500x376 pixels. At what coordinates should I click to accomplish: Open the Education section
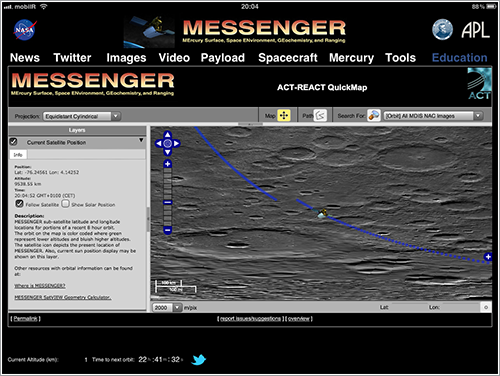click(x=460, y=58)
